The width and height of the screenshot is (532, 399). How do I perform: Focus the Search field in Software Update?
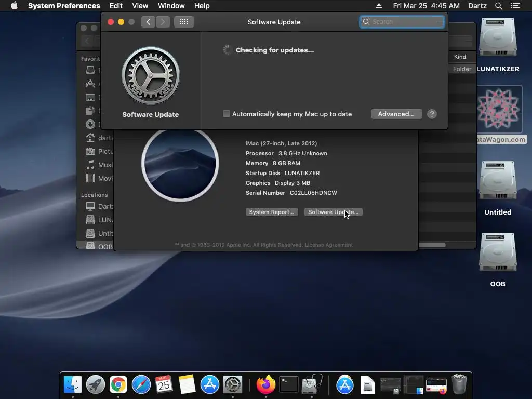coord(402,22)
